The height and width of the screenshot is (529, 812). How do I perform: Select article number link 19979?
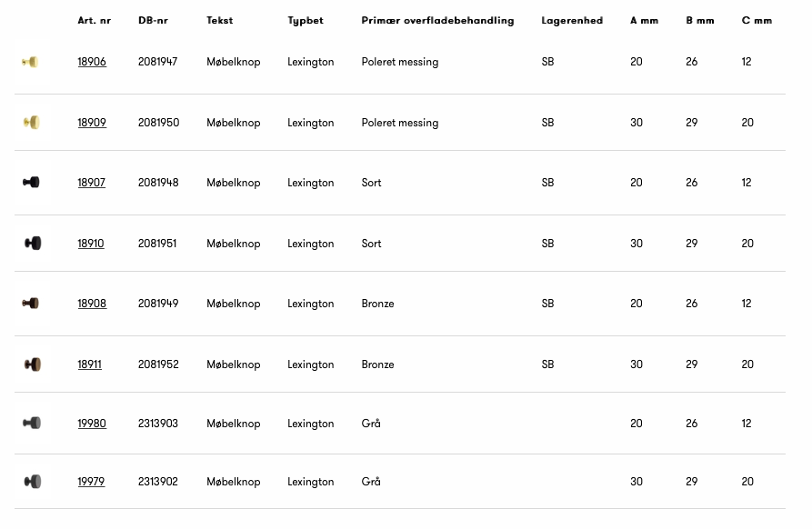(91, 482)
